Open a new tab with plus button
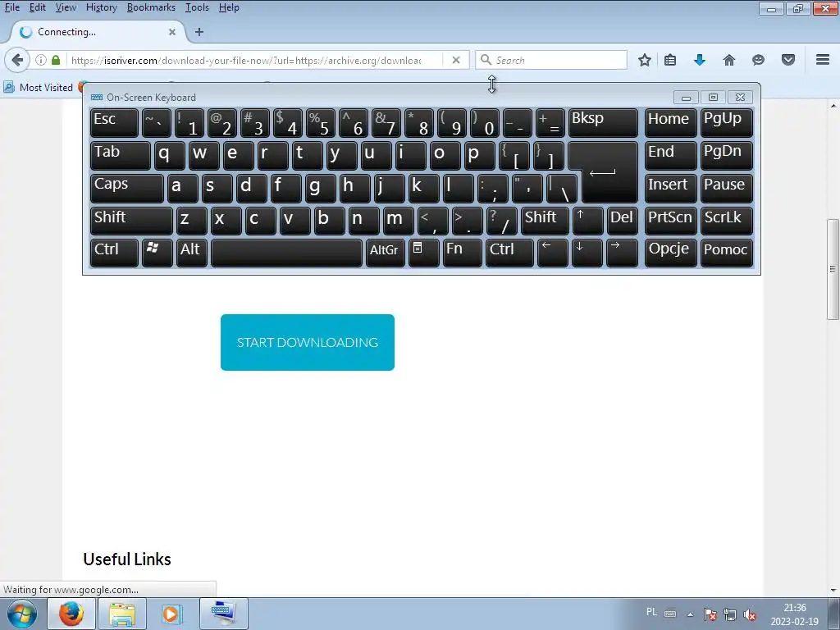The width and height of the screenshot is (840, 630). pos(199,32)
